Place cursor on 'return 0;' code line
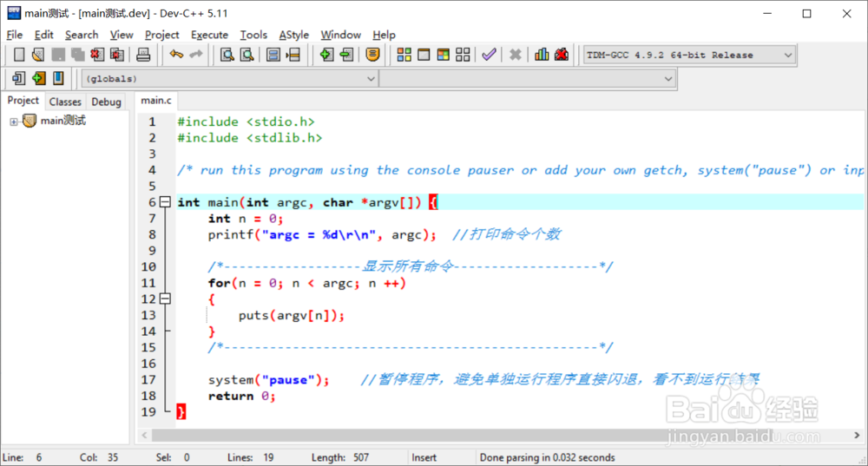 point(242,397)
